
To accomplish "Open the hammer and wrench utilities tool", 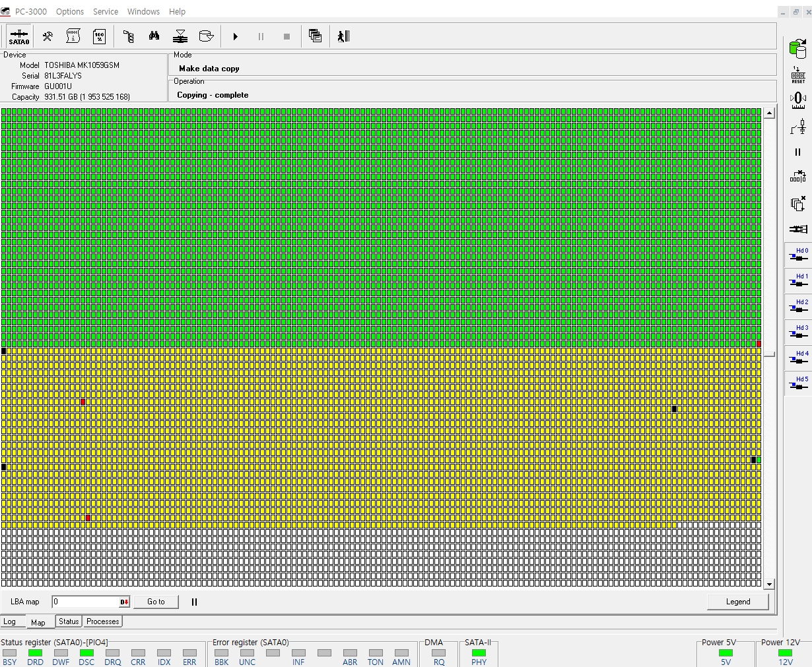I will point(48,36).
